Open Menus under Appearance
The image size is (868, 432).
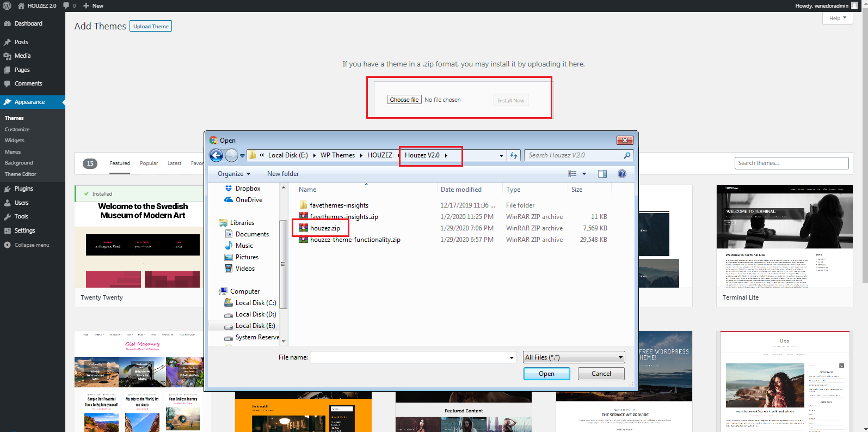click(x=13, y=152)
